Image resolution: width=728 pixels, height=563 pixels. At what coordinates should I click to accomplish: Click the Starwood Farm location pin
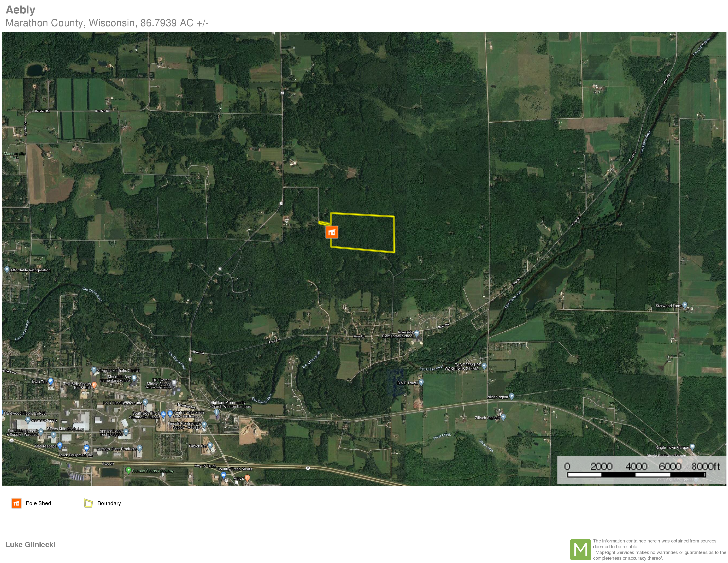(x=685, y=305)
